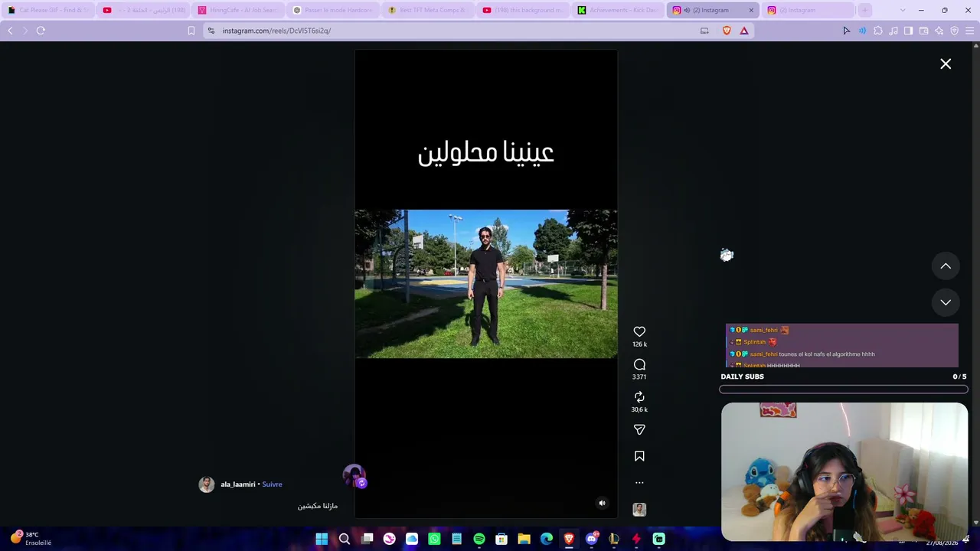Go to the previous reel
Image resolution: width=980 pixels, height=551 pixels.
click(x=946, y=266)
